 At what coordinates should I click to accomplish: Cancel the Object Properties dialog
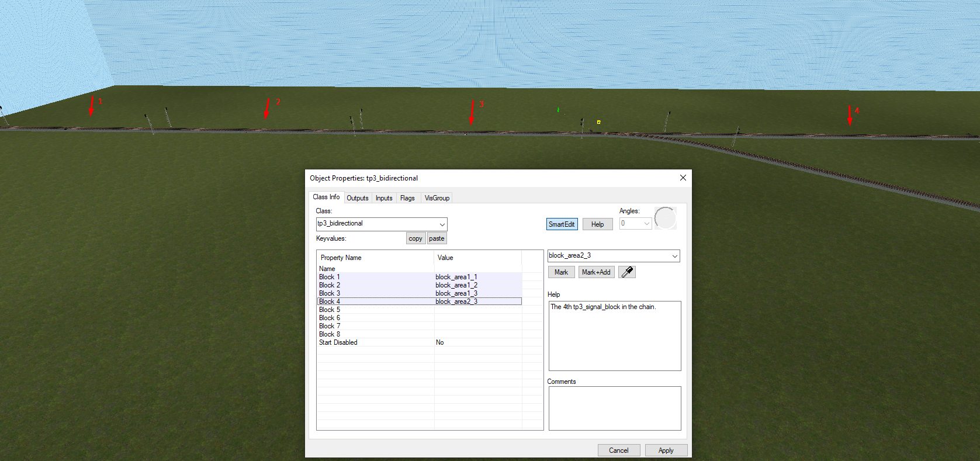click(619, 450)
